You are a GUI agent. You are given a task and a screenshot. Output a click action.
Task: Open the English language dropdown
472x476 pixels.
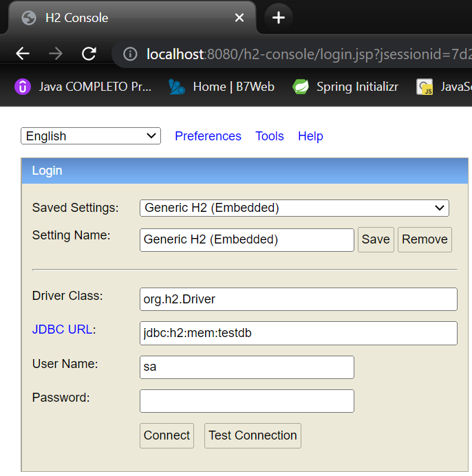click(91, 136)
